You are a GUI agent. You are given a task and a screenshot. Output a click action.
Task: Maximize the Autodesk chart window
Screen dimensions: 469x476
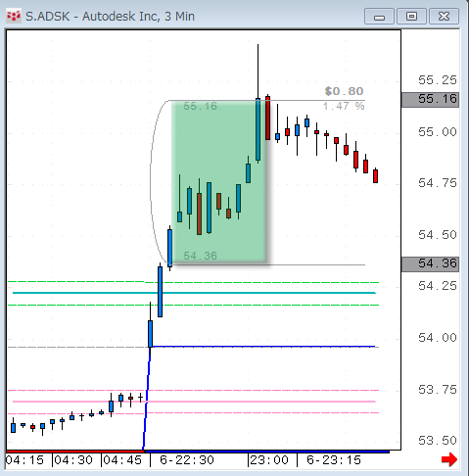411,17
